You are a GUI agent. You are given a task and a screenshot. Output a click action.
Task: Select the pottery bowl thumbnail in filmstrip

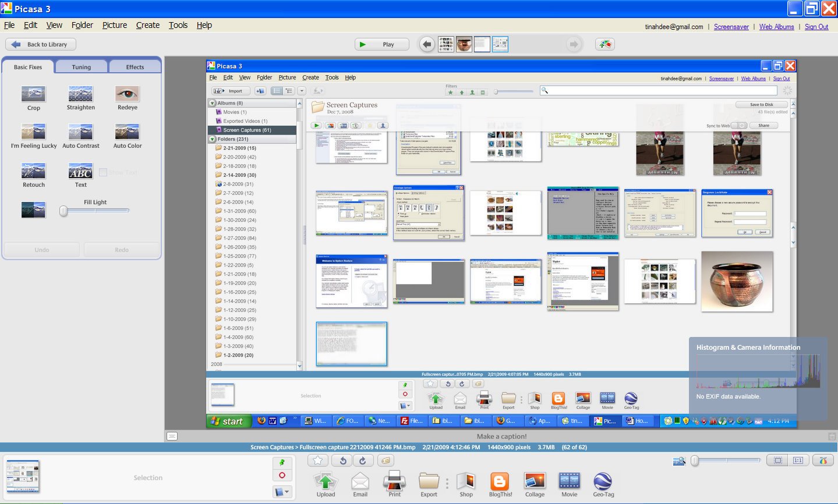tap(464, 44)
